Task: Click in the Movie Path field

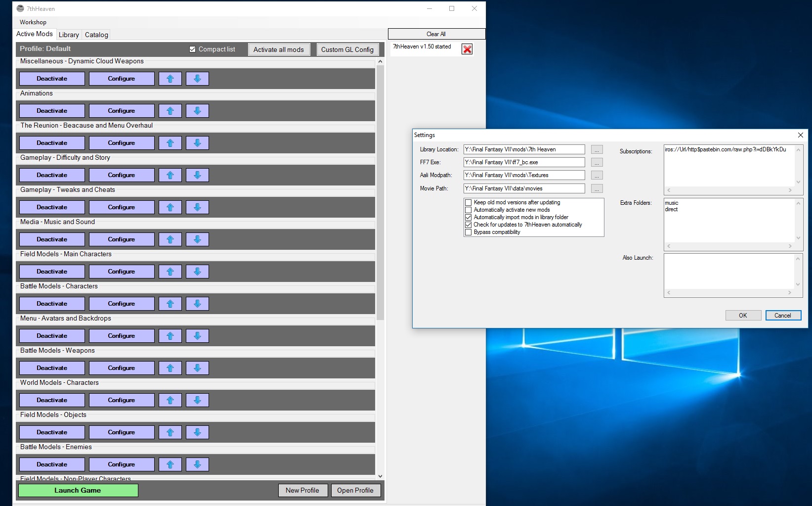Action: click(x=524, y=188)
